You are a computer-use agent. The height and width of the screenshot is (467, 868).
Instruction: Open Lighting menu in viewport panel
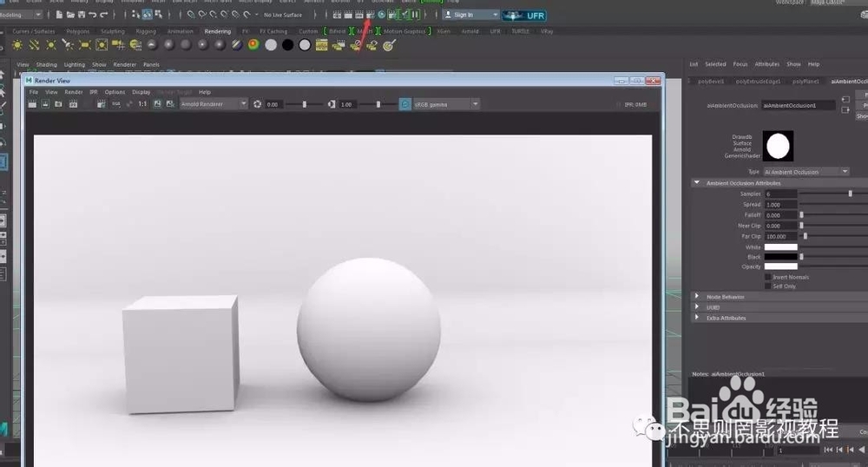coord(74,65)
